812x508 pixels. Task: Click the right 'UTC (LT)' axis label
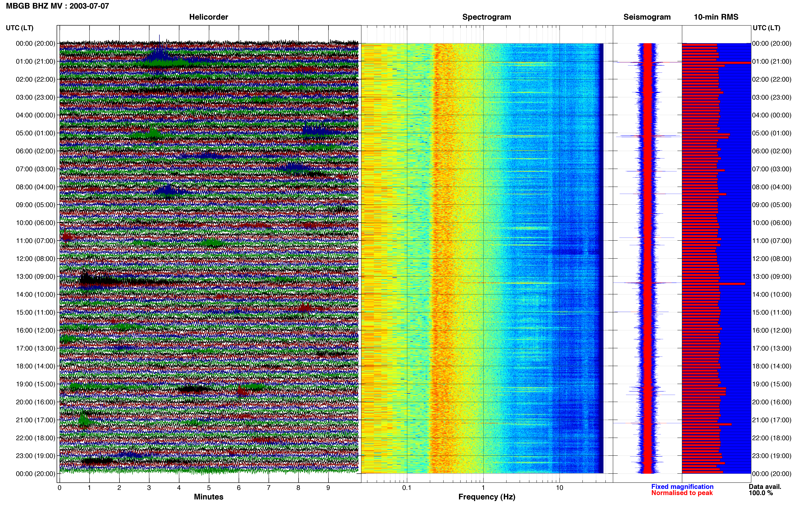(x=766, y=28)
